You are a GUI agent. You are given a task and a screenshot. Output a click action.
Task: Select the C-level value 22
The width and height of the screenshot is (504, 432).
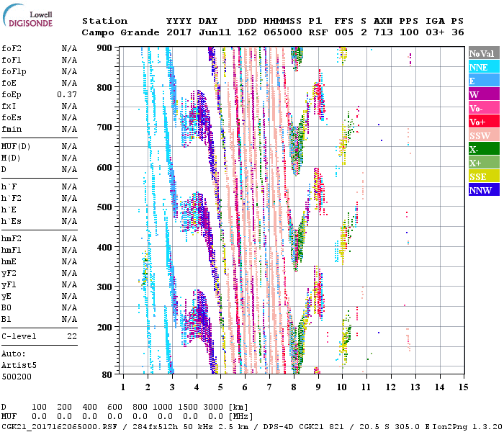tap(71, 336)
